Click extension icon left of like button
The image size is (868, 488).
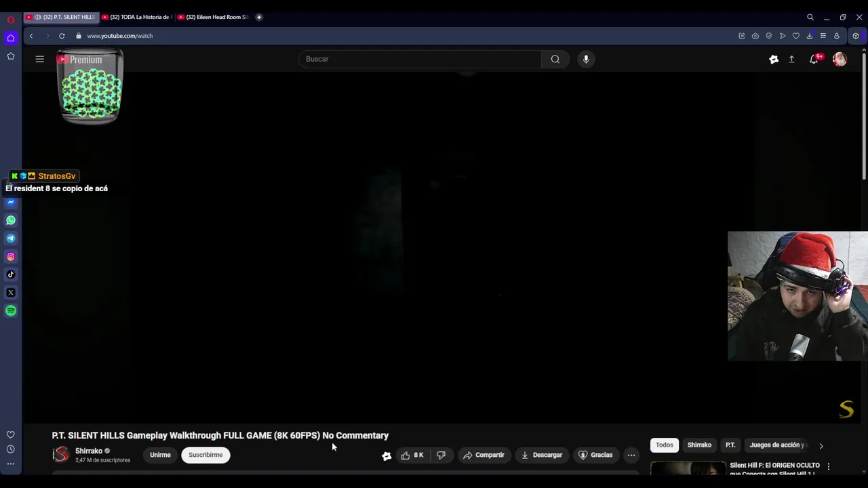click(387, 455)
